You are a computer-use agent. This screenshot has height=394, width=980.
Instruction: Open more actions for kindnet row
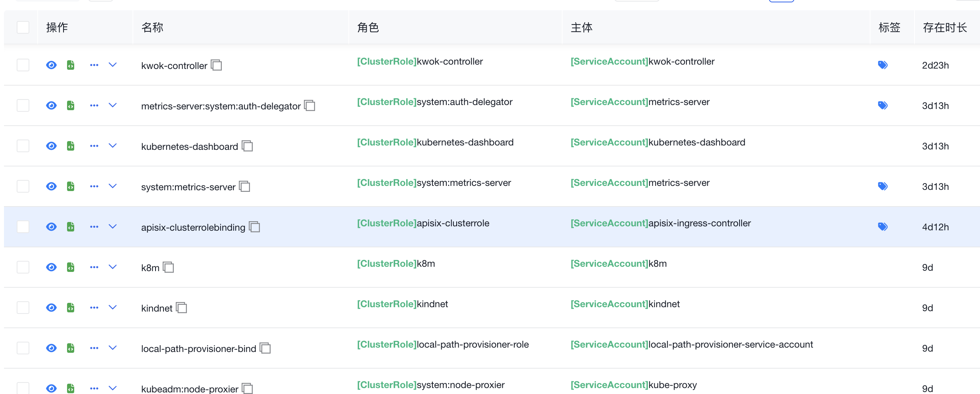(94, 308)
